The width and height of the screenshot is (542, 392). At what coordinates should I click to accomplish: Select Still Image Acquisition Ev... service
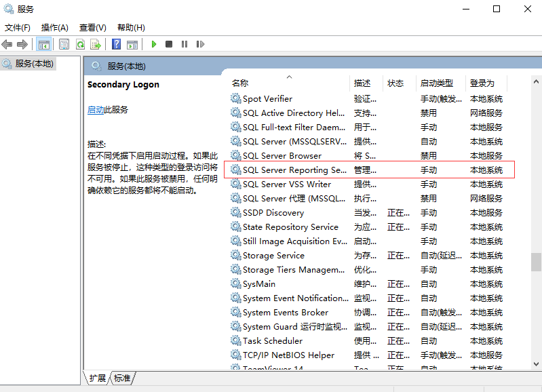coord(370,241)
